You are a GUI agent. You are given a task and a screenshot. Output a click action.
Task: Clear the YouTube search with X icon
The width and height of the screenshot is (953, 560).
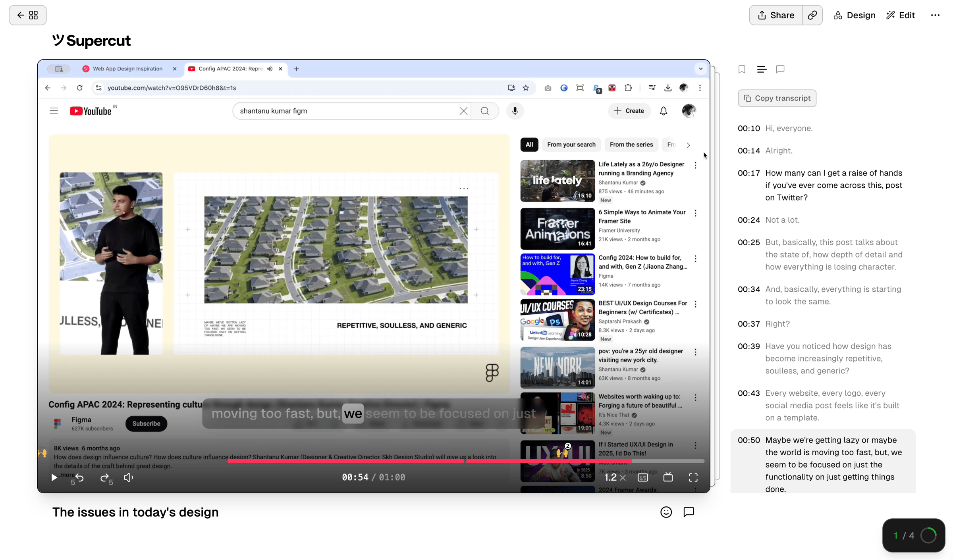[463, 111]
